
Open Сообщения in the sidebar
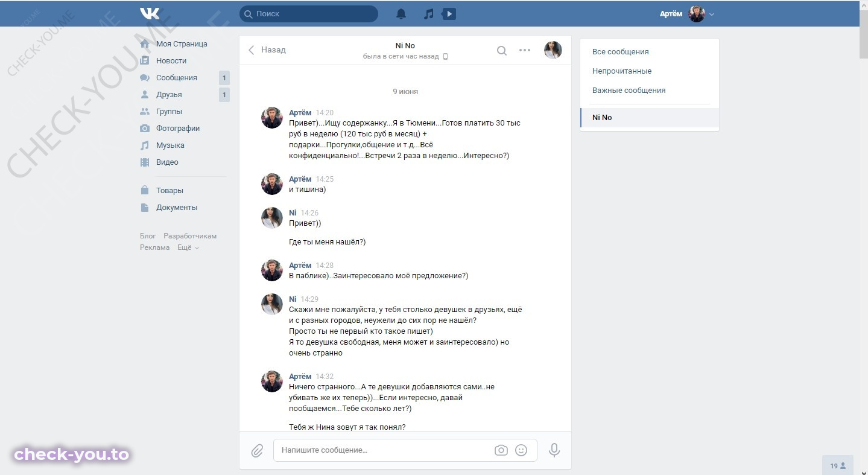click(x=177, y=78)
